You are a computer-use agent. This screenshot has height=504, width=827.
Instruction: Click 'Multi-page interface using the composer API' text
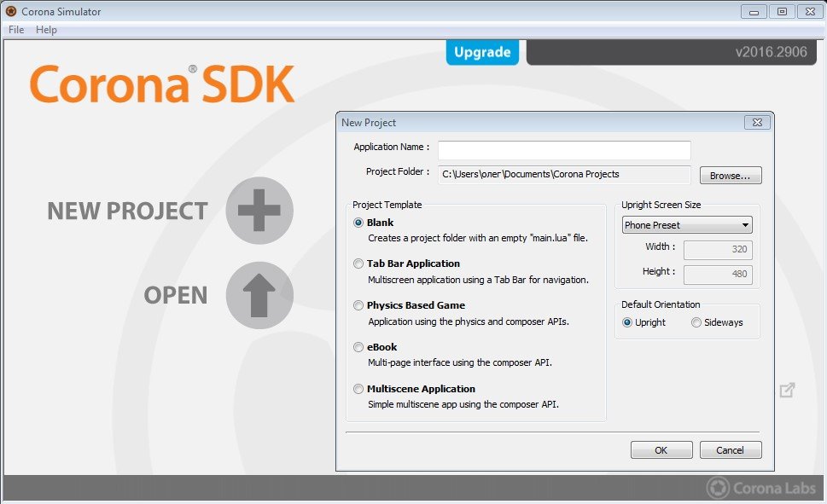(460, 362)
